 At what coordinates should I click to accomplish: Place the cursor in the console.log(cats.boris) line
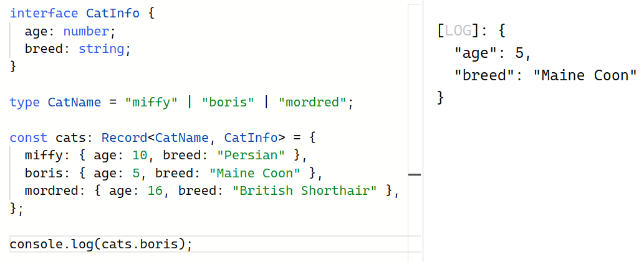(215, 245)
